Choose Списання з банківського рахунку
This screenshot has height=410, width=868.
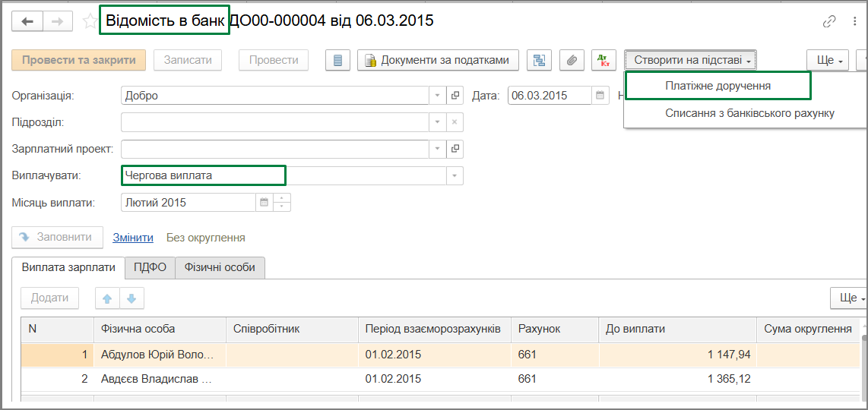click(x=749, y=113)
